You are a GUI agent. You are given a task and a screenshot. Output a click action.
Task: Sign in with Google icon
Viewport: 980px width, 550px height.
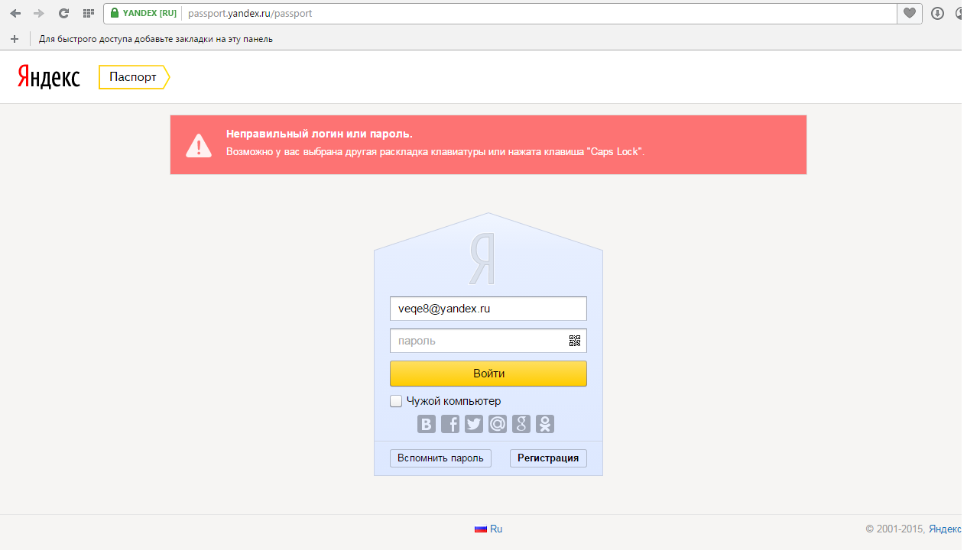521,424
